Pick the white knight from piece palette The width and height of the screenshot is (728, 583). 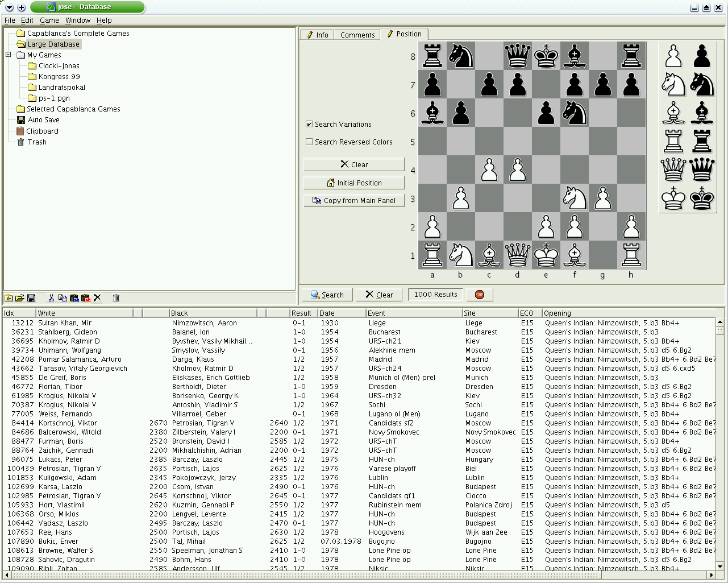673,84
